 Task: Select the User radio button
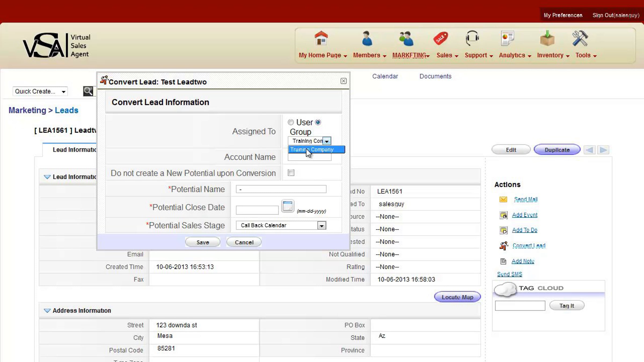click(291, 122)
